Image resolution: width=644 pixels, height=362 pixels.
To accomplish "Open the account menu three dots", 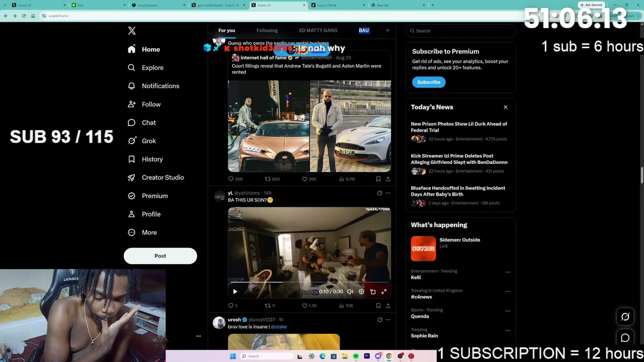I will tap(198, 336).
